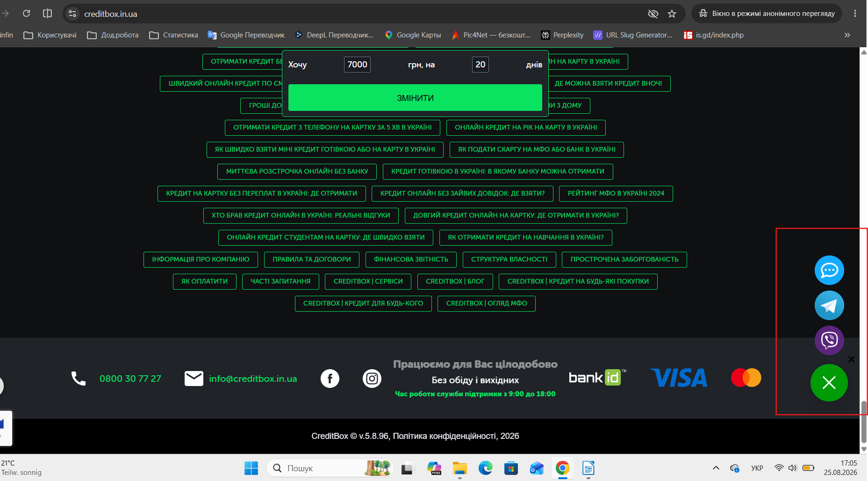
Task: Open the Google Переводчик bookmark
Action: point(246,35)
